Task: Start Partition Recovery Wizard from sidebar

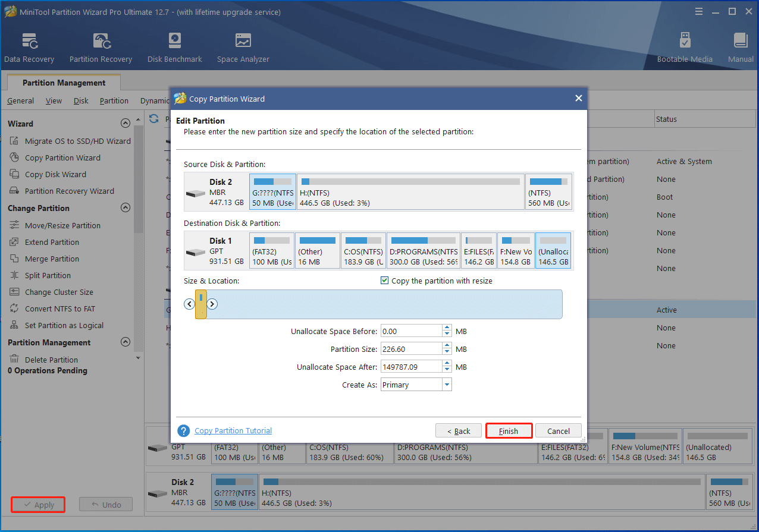Action: tap(62, 191)
